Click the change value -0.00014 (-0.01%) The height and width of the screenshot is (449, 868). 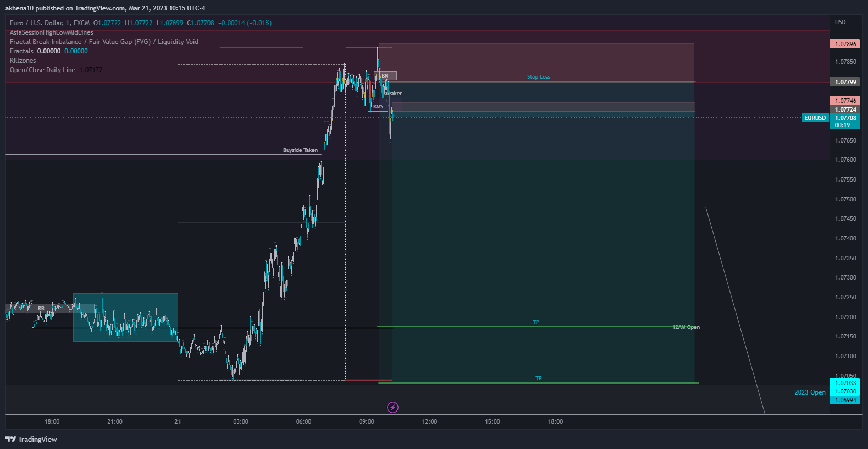[245, 23]
